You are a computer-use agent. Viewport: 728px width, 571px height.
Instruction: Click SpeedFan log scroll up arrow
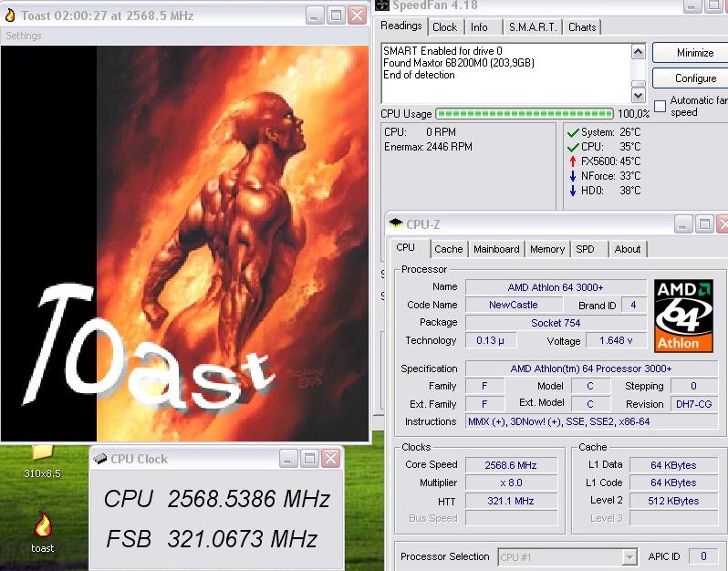pyautogui.click(x=639, y=51)
